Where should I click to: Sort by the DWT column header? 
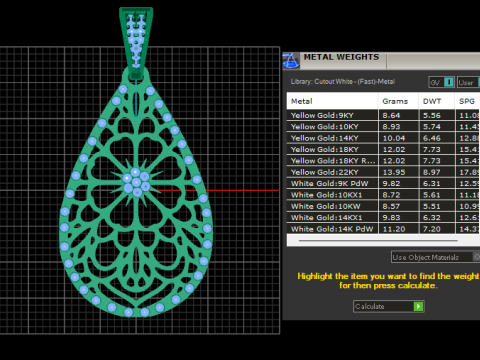pyautogui.click(x=436, y=101)
